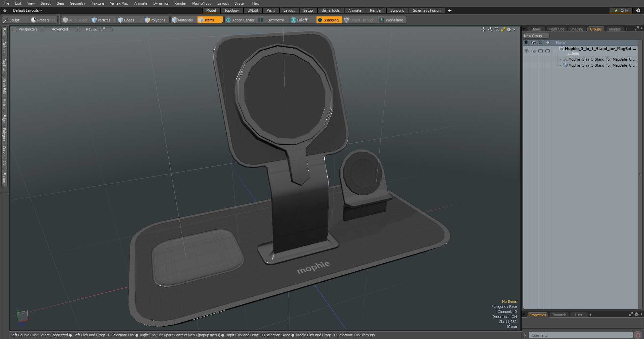
Task: Click the viewport rotate icon
Action: pyautogui.click(x=490, y=29)
